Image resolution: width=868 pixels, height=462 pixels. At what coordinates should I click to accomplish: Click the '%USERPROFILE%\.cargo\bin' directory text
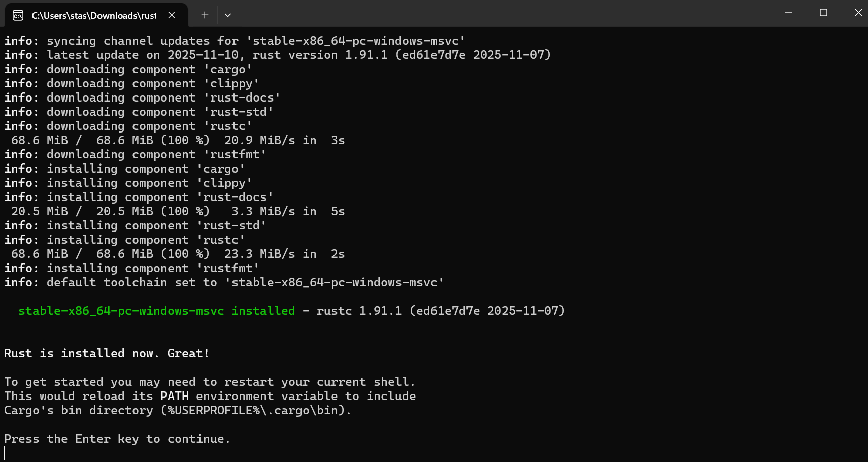coord(253,410)
